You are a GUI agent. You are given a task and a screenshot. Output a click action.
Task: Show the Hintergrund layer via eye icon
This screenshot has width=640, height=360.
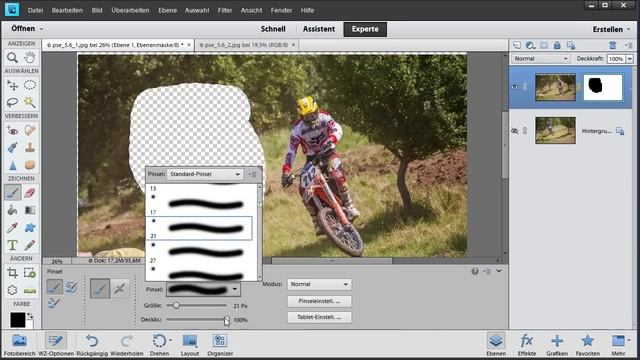coord(515,131)
